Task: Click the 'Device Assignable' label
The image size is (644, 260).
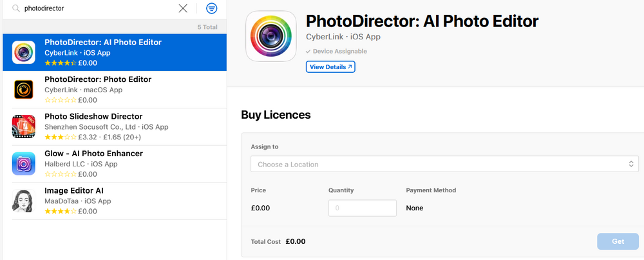Action: [339, 52]
